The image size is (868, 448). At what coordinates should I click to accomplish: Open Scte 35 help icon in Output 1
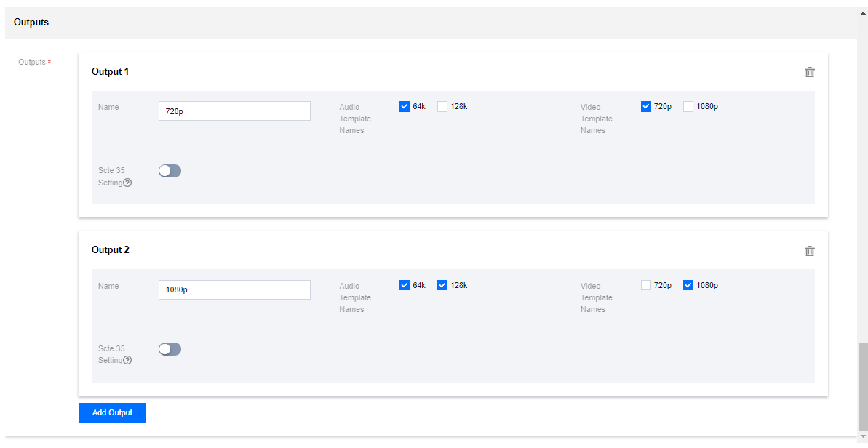[127, 183]
